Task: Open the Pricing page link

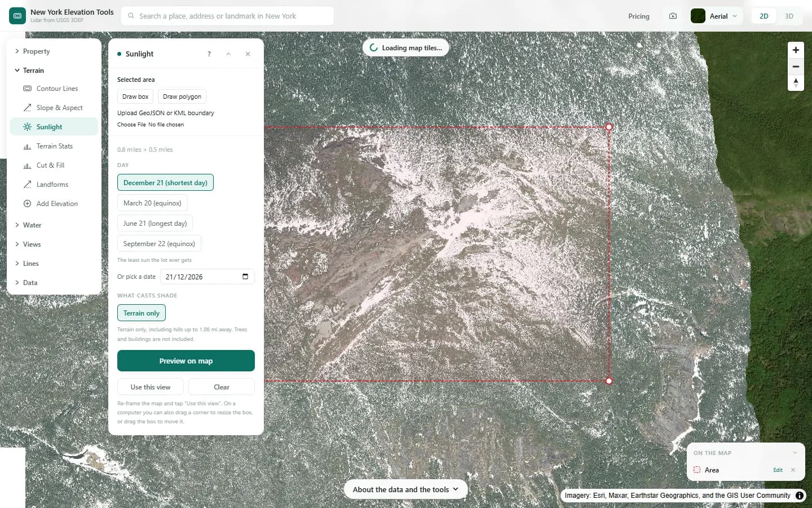Action: 639,16
